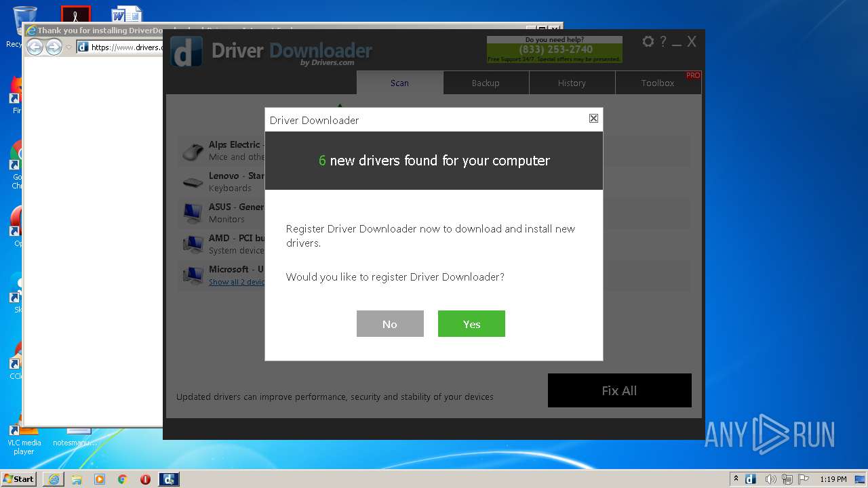The height and width of the screenshot is (488, 868).
Task: Click back button in Internet Explorer window
Action: pyautogui.click(x=35, y=47)
